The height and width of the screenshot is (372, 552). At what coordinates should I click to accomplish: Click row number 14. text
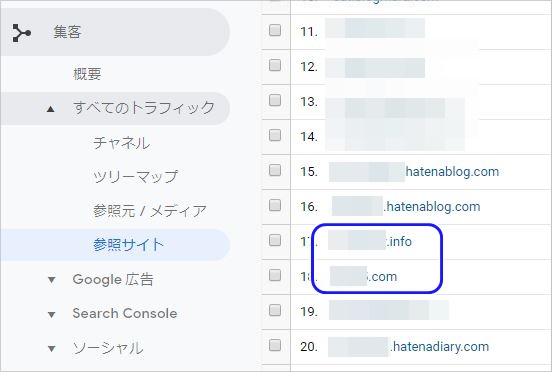pos(309,137)
